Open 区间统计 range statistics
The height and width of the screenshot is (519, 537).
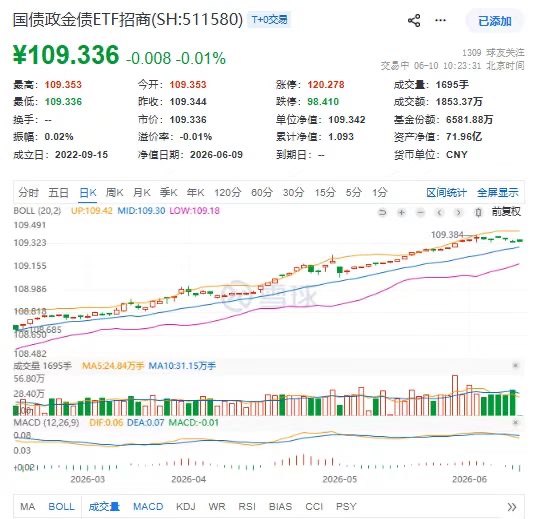[x=446, y=193]
